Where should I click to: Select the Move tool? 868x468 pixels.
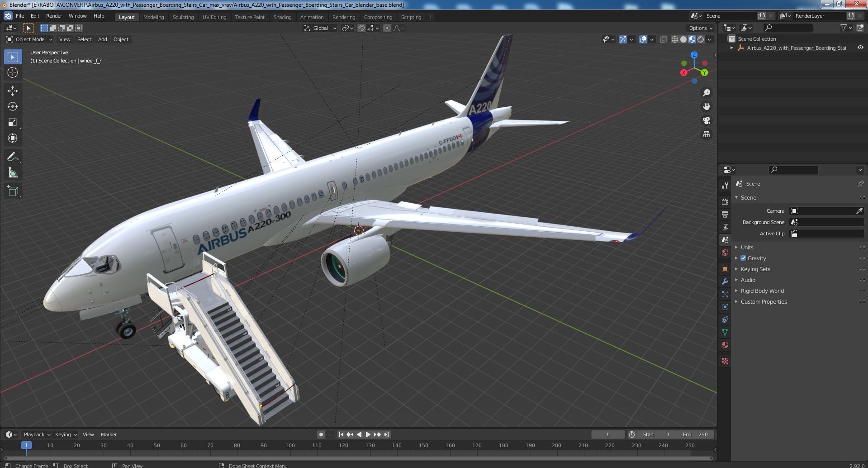pos(13,91)
